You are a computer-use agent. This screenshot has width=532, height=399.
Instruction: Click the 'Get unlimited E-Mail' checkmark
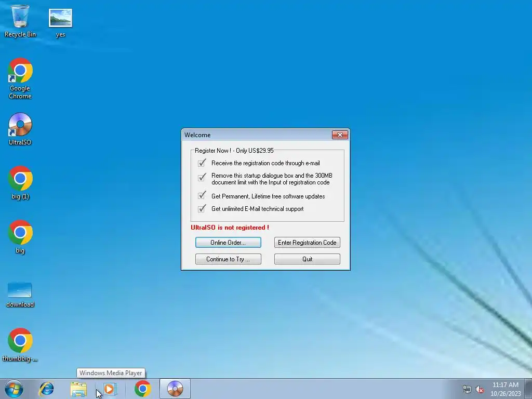202,208
